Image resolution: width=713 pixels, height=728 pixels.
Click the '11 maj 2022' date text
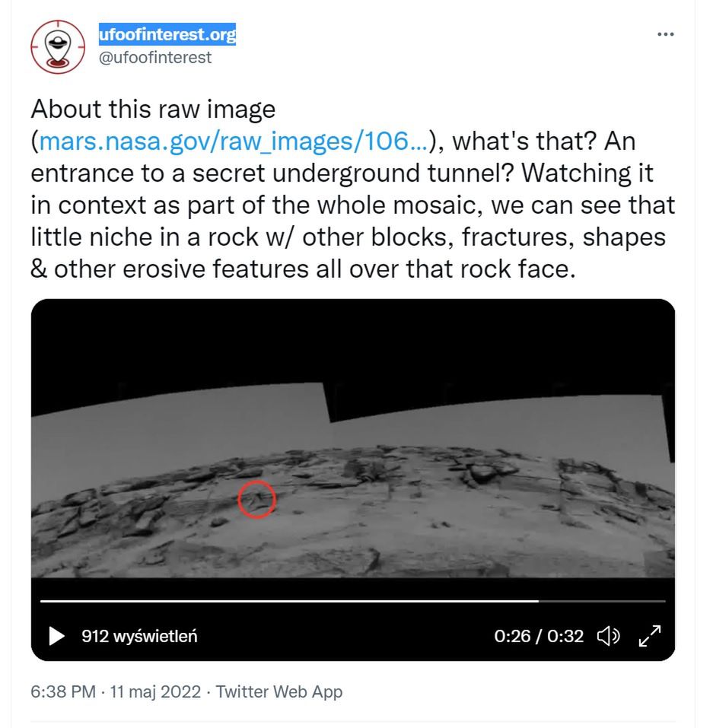[155, 692]
